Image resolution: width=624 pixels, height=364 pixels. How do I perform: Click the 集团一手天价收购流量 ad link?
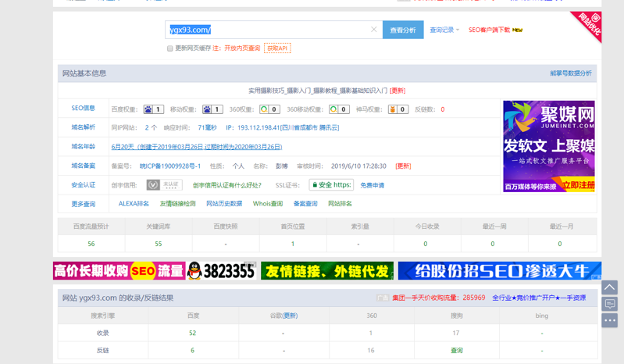coord(439,298)
